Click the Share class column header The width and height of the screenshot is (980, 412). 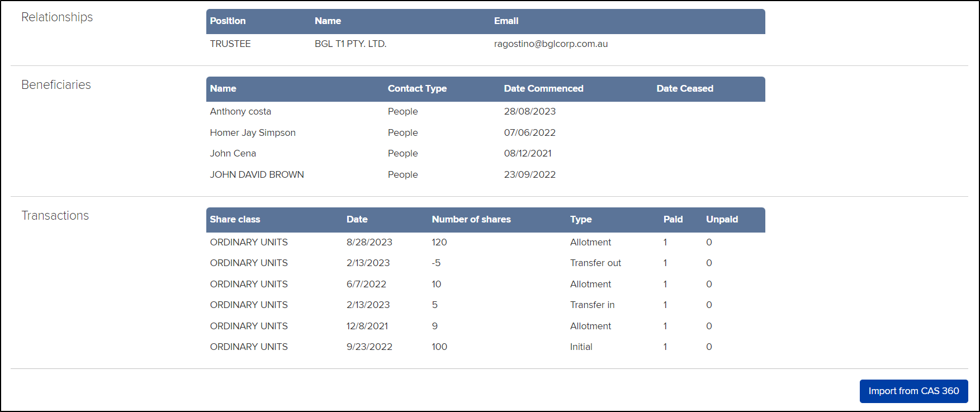click(x=235, y=219)
